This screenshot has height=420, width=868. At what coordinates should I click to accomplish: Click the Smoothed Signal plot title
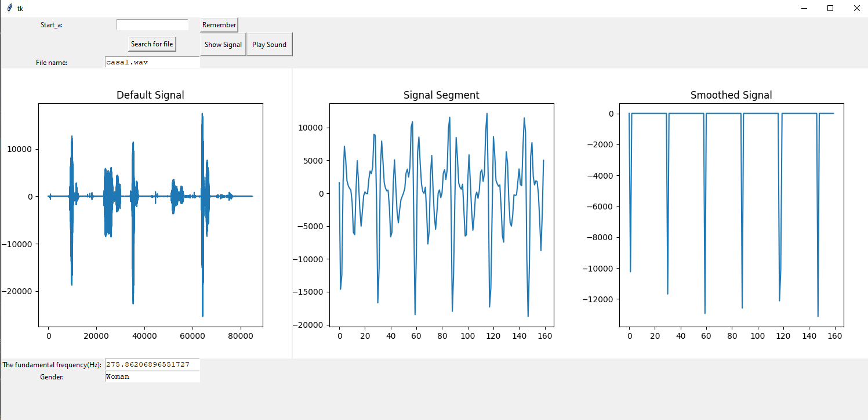(x=731, y=95)
